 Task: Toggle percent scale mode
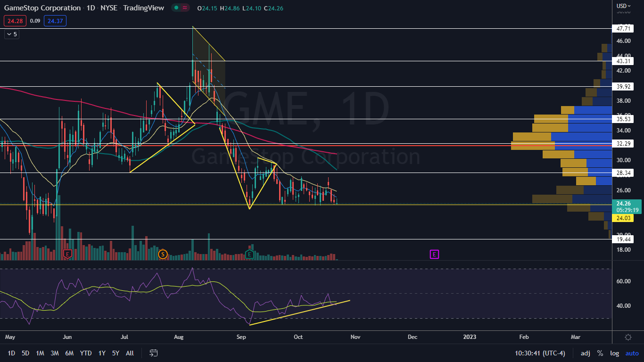(x=600, y=353)
